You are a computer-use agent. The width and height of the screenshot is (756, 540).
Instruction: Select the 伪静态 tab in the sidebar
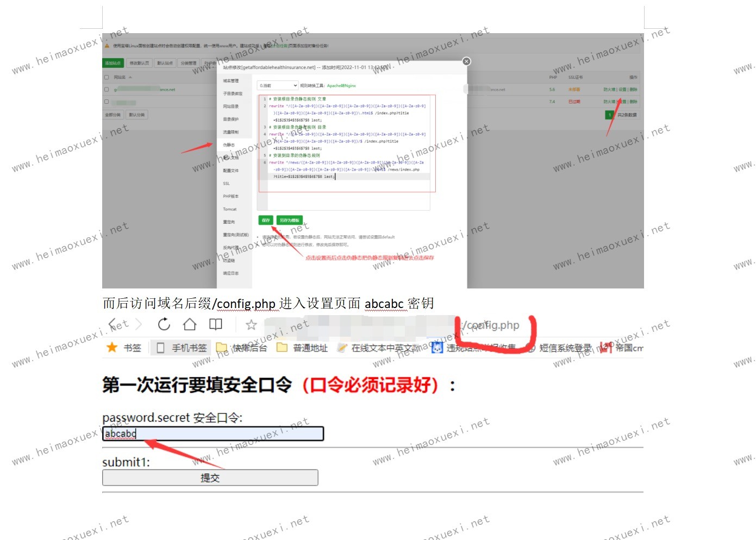coord(229,145)
